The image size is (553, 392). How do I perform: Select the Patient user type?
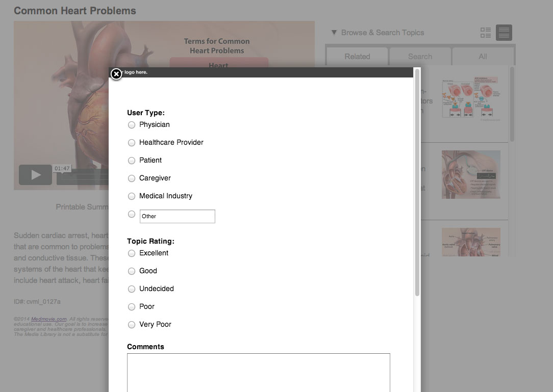pyautogui.click(x=132, y=161)
